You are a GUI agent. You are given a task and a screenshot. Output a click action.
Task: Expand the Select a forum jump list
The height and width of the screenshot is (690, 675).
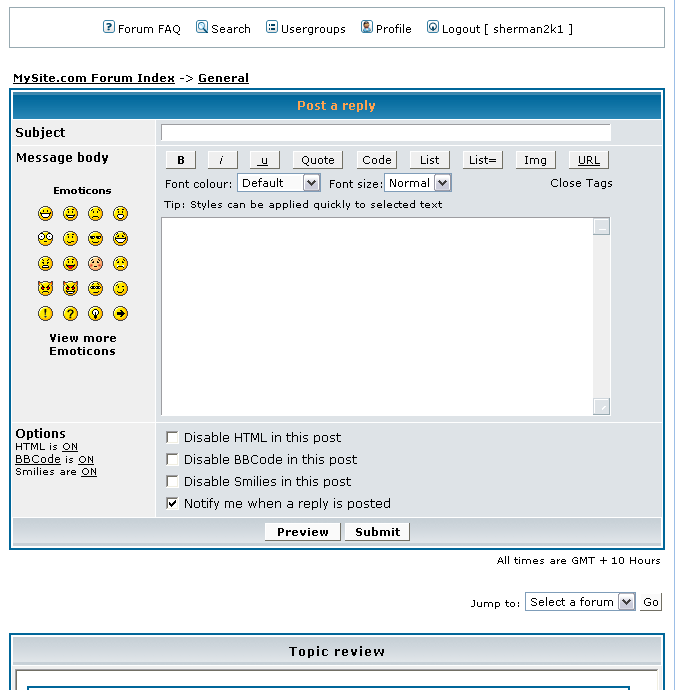[x=580, y=602]
